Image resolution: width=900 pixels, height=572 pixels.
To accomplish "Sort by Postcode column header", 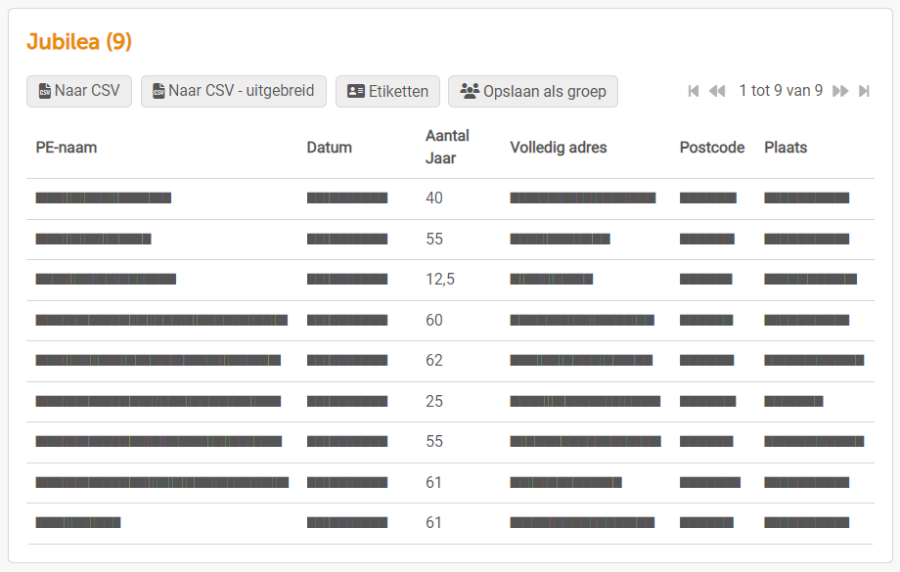I will tap(712, 147).
